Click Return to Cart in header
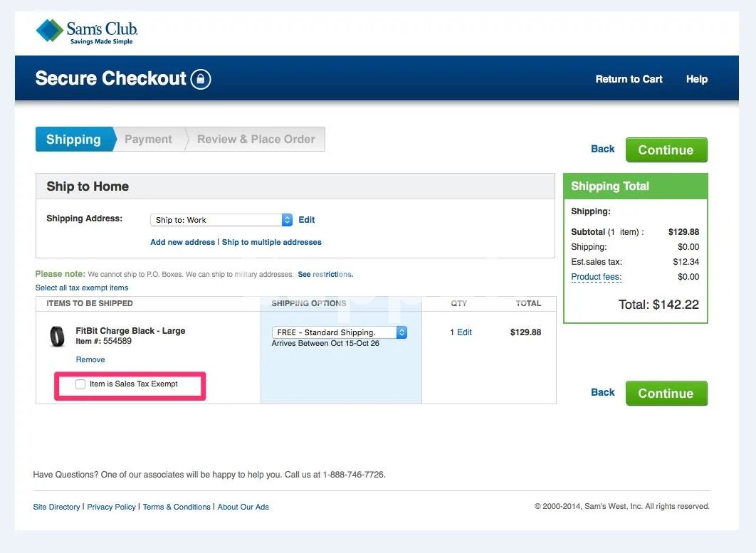Viewport: 756px width, 553px height. [x=629, y=79]
